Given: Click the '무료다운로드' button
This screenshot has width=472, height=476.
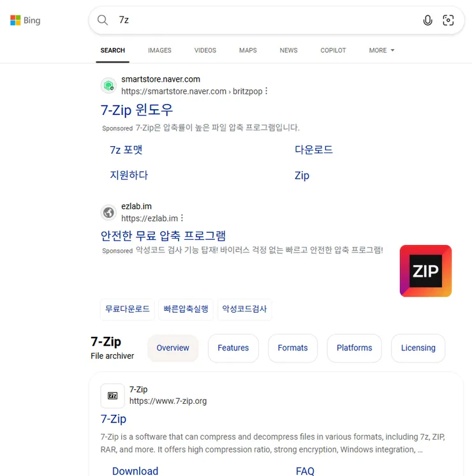Looking at the screenshot, I should pyautogui.click(x=128, y=309).
